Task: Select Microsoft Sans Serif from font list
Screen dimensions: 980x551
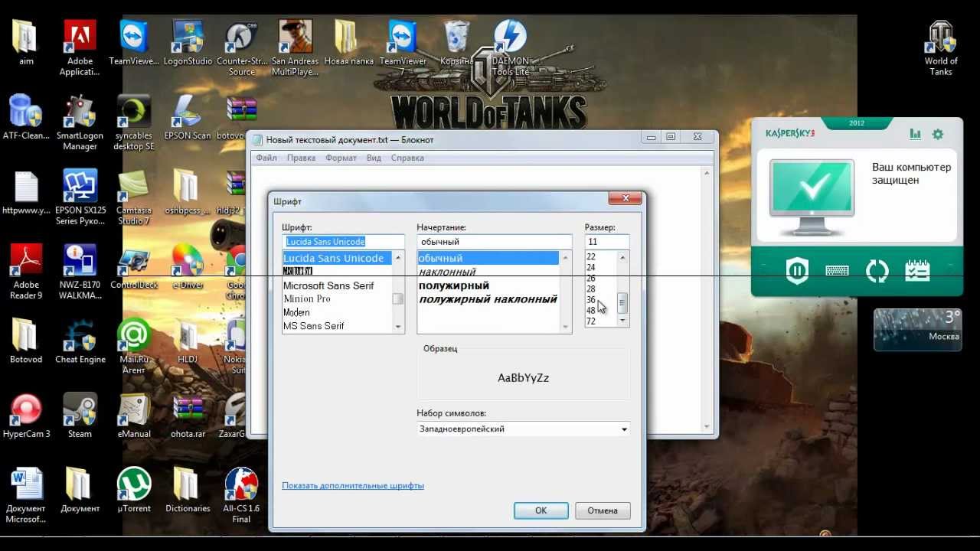Action: pos(328,285)
